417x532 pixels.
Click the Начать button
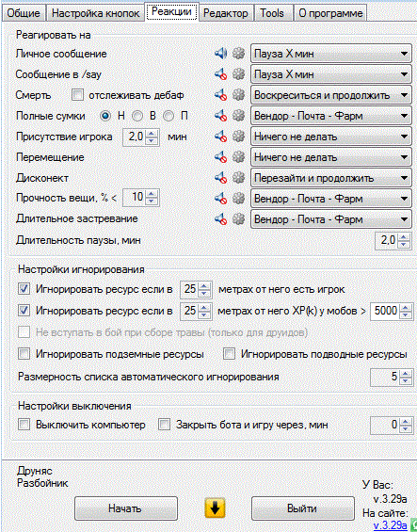pos(126,508)
